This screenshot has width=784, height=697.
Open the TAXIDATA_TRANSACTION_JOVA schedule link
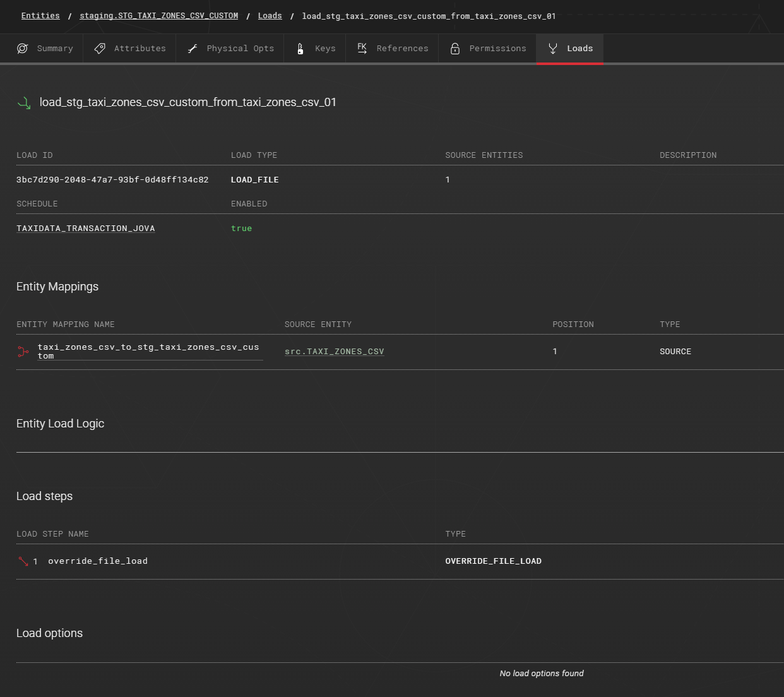(x=86, y=229)
